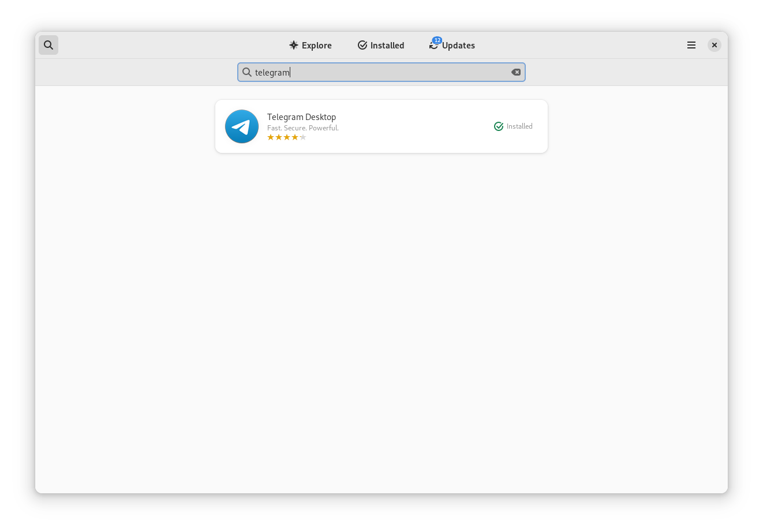This screenshot has width=763, height=532.
Task: Click the Telegram star rating
Action: [287, 137]
